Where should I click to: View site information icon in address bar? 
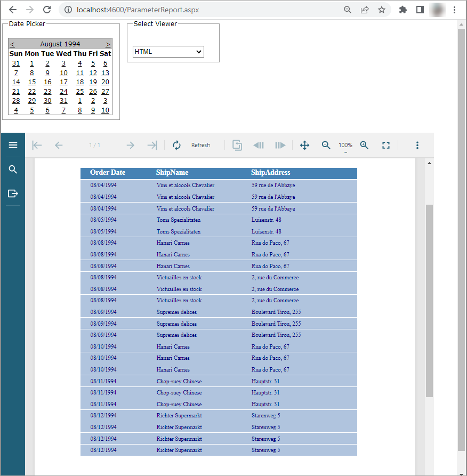pyautogui.click(x=68, y=10)
